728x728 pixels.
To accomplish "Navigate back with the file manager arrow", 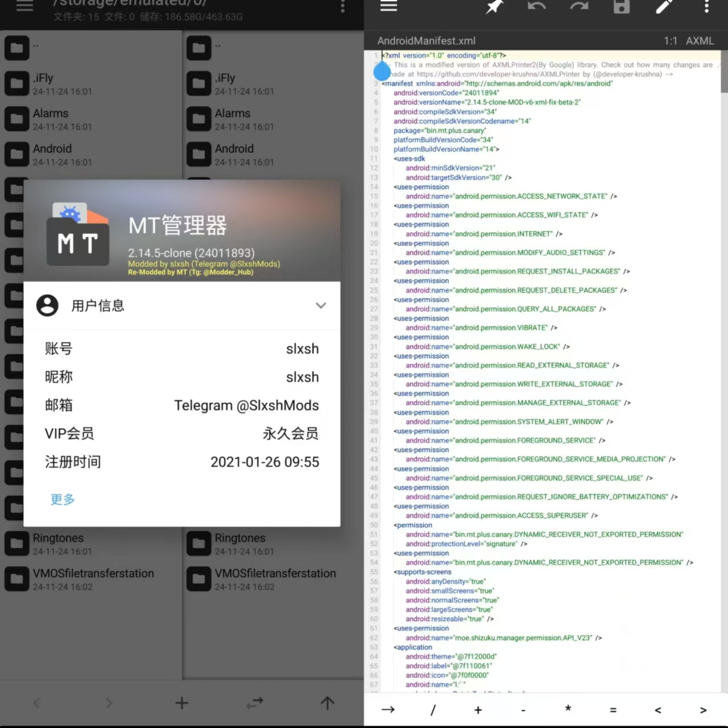I will (36, 703).
